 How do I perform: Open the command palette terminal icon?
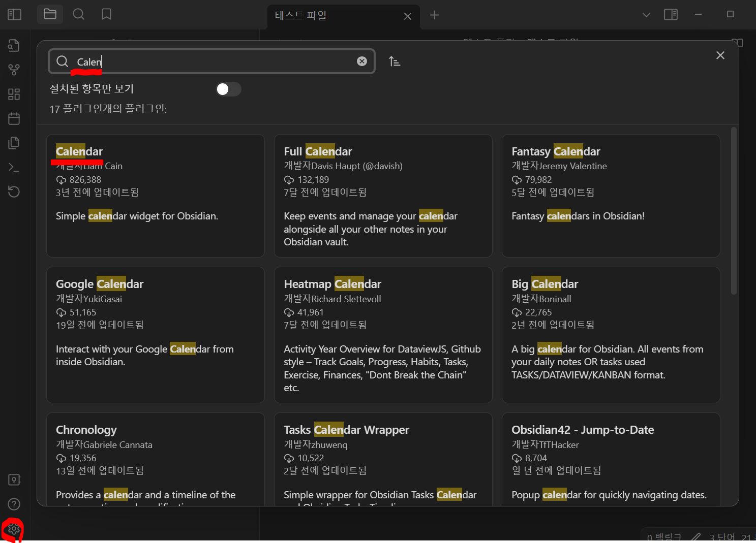tap(14, 167)
